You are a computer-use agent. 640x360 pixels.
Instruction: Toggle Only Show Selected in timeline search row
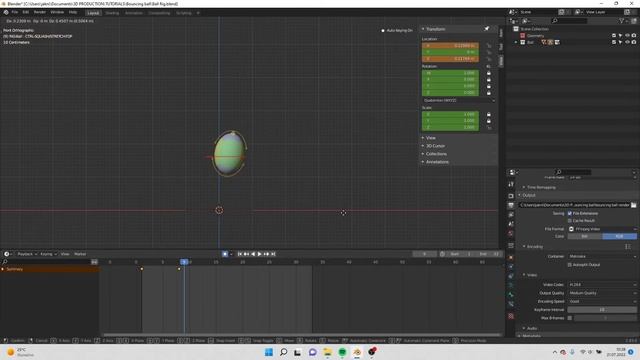[94, 262]
